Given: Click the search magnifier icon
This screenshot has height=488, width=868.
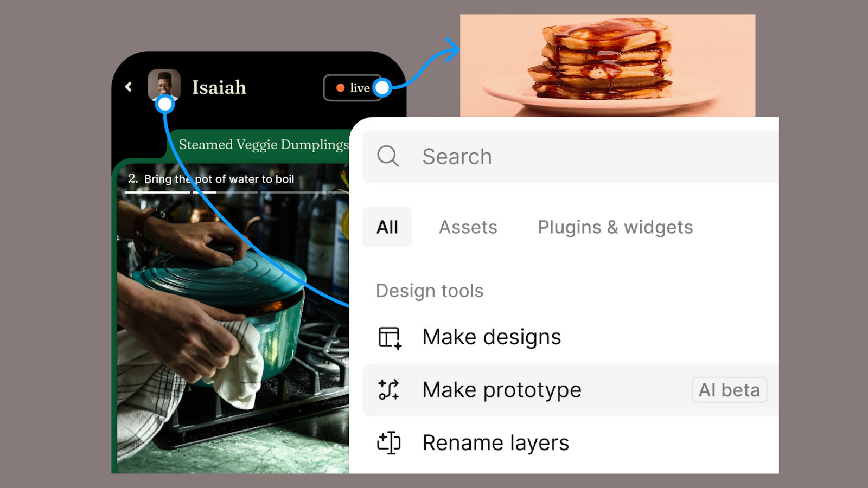Looking at the screenshot, I should 388,156.
